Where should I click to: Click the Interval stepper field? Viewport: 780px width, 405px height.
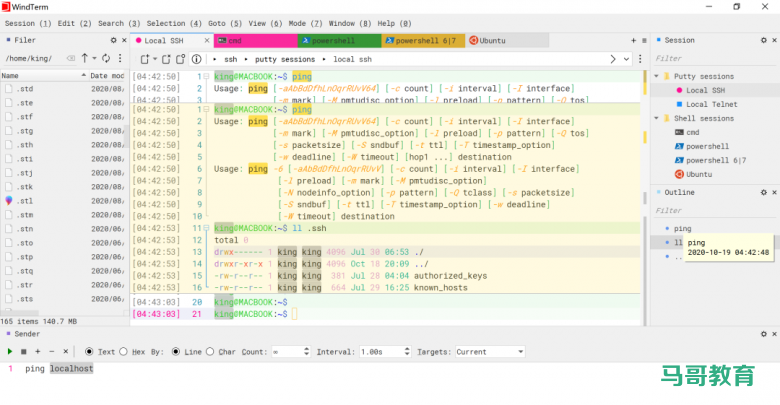click(x=379, y=352)
